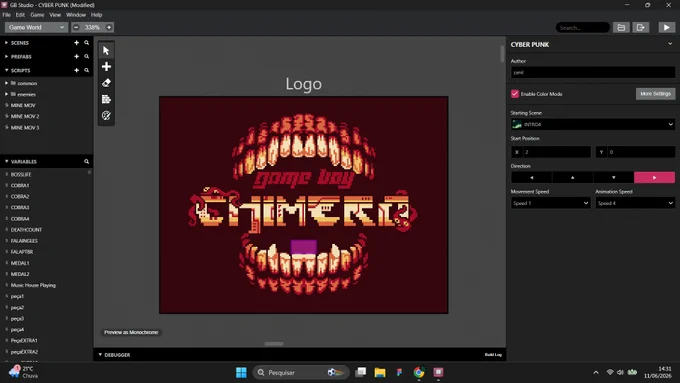Open the Edit menu
The image size is (680, 383).
[x=20, y=15]
